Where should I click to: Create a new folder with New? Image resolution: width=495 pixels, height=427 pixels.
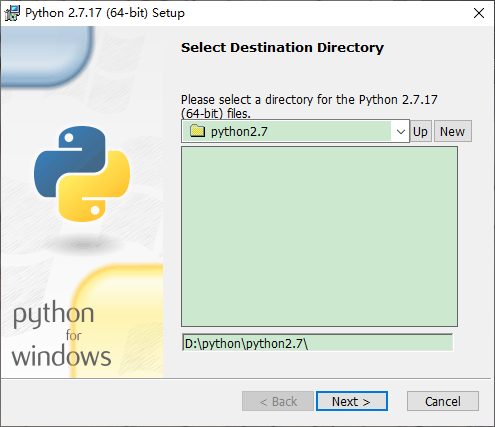click(453, 131)
